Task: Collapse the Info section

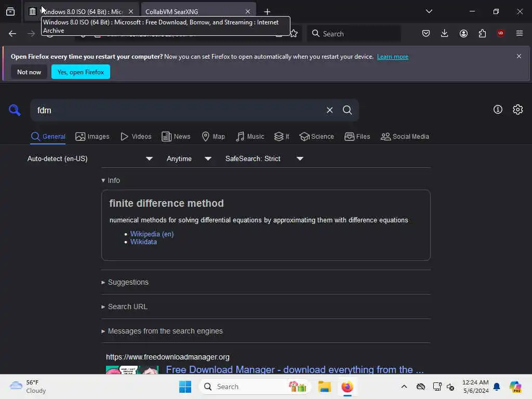Action: [x=111, y=180]
